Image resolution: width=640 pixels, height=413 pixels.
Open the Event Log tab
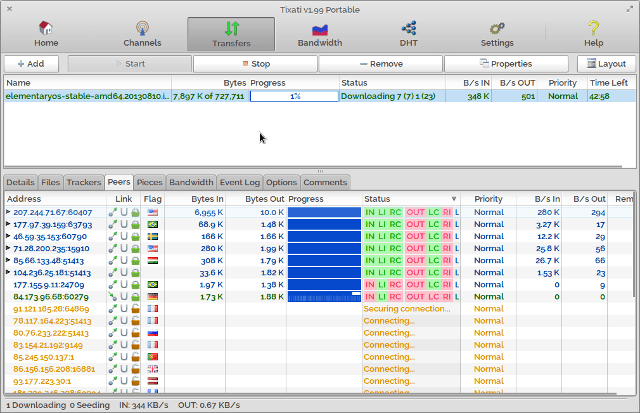[x=240, y=183]
